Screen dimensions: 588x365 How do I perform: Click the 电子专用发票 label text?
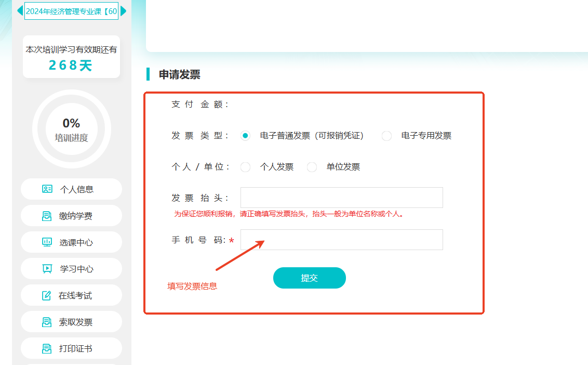click(x=426, y=136)
